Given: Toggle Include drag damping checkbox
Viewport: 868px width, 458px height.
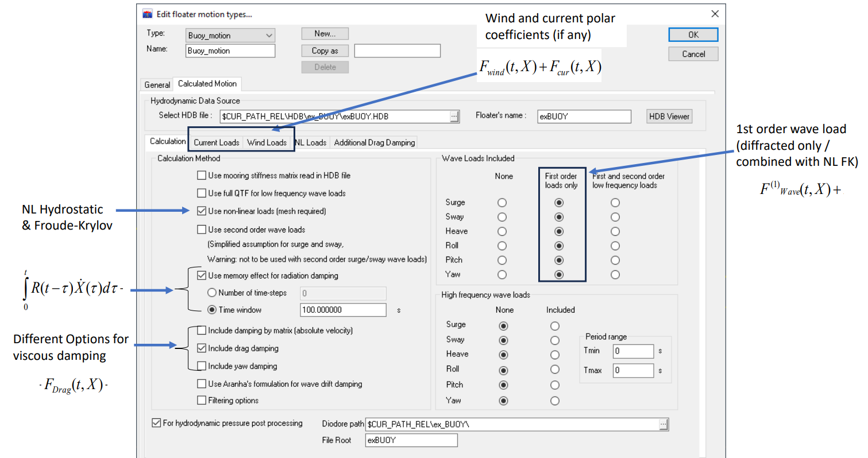Looking at the screenshot, I should coord(201,348).
